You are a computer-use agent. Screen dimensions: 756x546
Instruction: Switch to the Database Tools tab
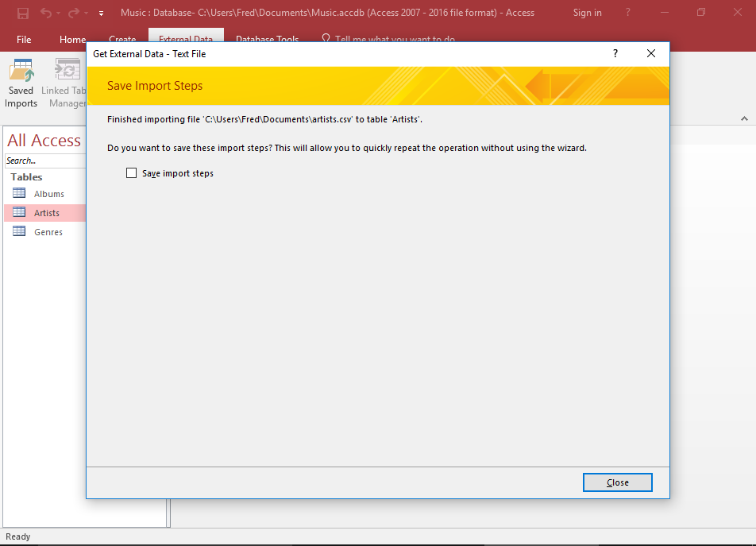[267, 39]
